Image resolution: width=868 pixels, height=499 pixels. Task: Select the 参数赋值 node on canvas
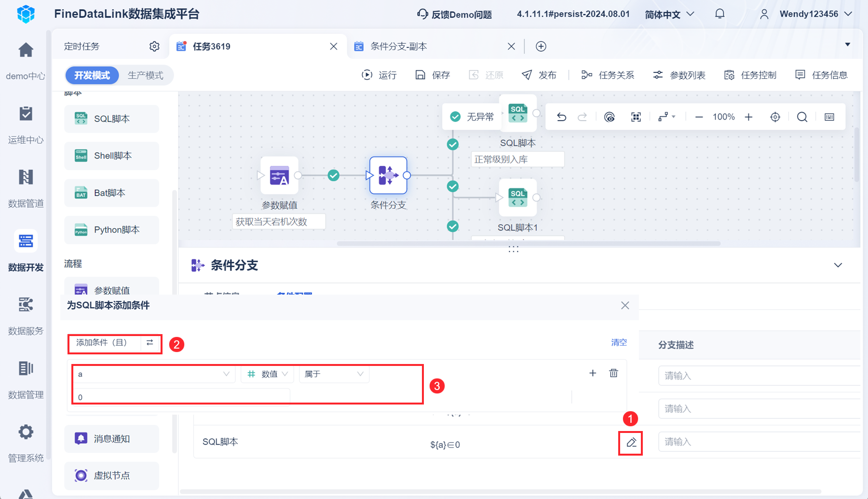[x=279, y=175]
